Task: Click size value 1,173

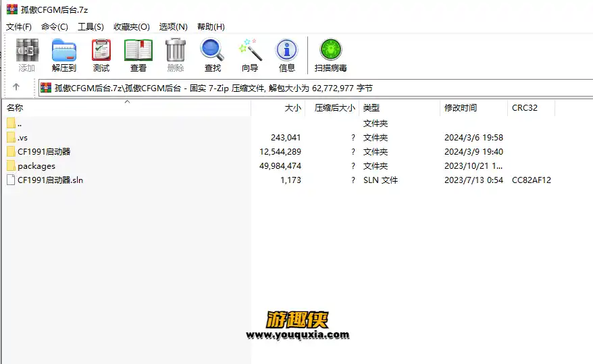Action: click(291, 180)
